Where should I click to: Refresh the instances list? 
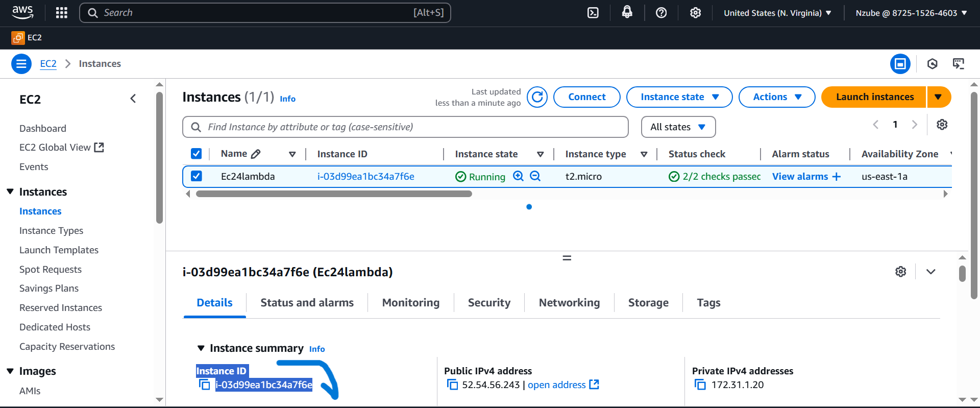click(x=537, y=97)
